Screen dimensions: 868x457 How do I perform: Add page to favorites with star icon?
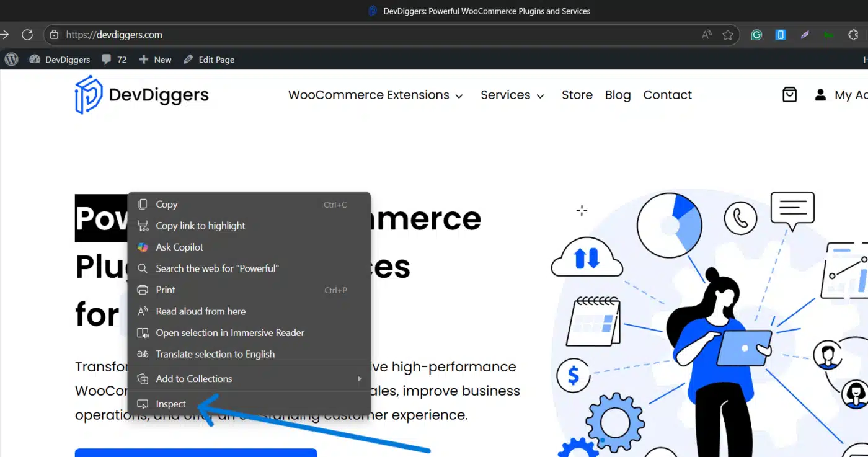point(728,35)
